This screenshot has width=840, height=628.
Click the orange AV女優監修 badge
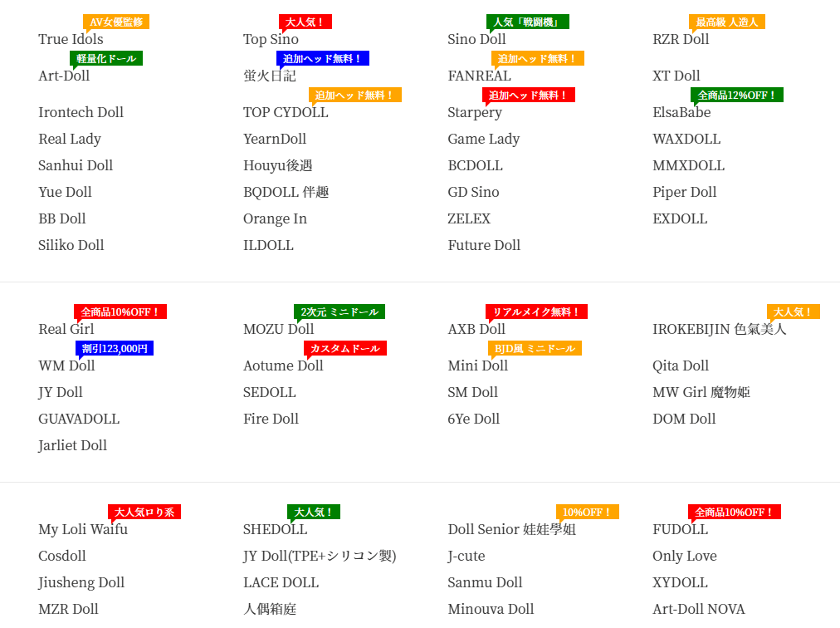(116, 22)
